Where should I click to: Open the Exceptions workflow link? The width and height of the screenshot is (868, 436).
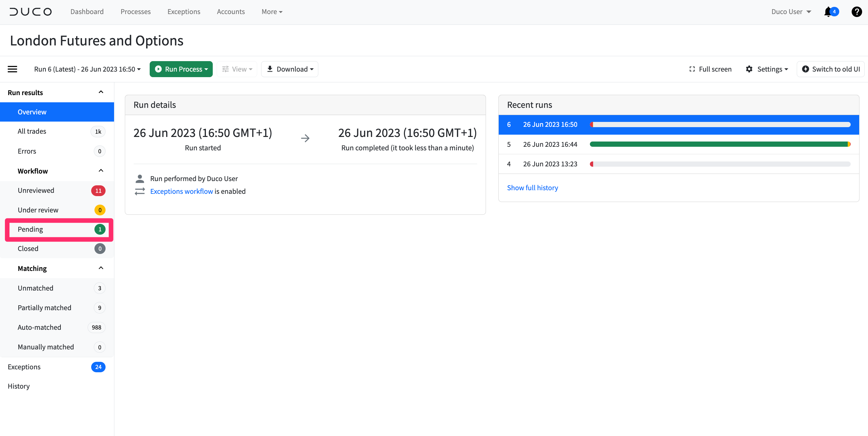(181, 191)
